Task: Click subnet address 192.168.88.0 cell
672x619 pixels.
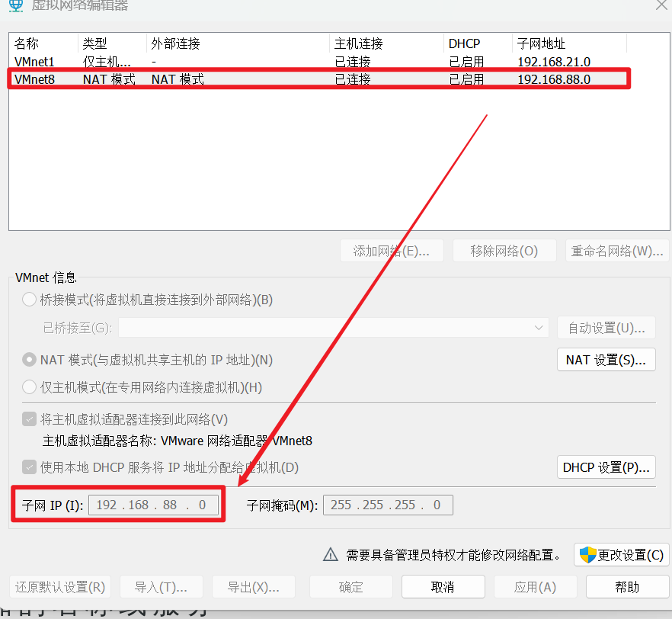Action: [x=554, y=79]
